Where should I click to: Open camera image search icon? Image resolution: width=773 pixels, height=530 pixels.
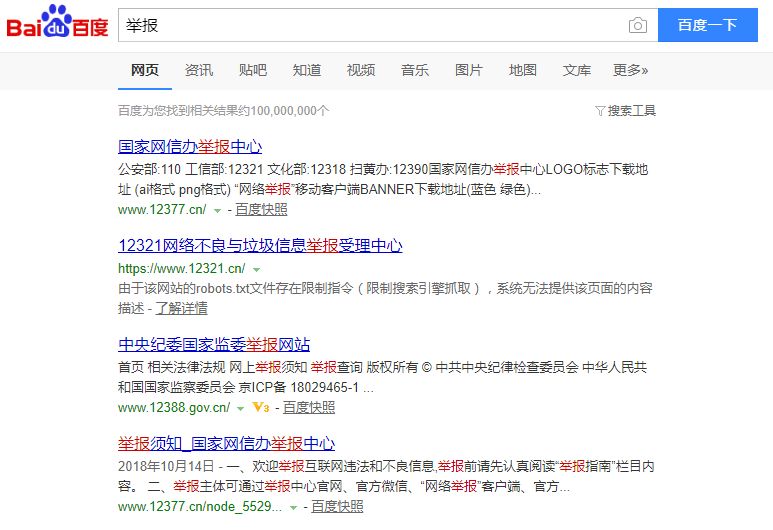(637, 25)
